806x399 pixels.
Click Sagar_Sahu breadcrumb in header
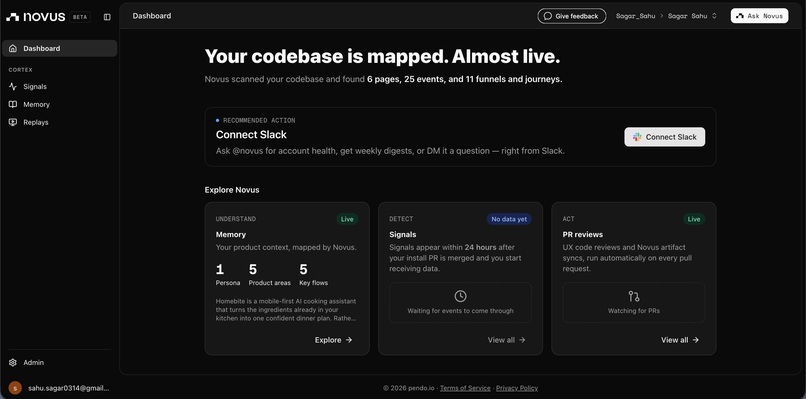click(636, 16)
